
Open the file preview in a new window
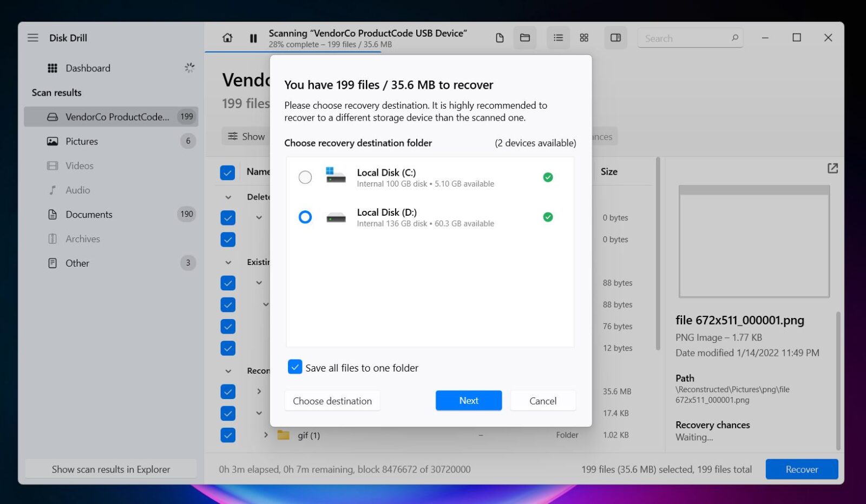point(832,168)
